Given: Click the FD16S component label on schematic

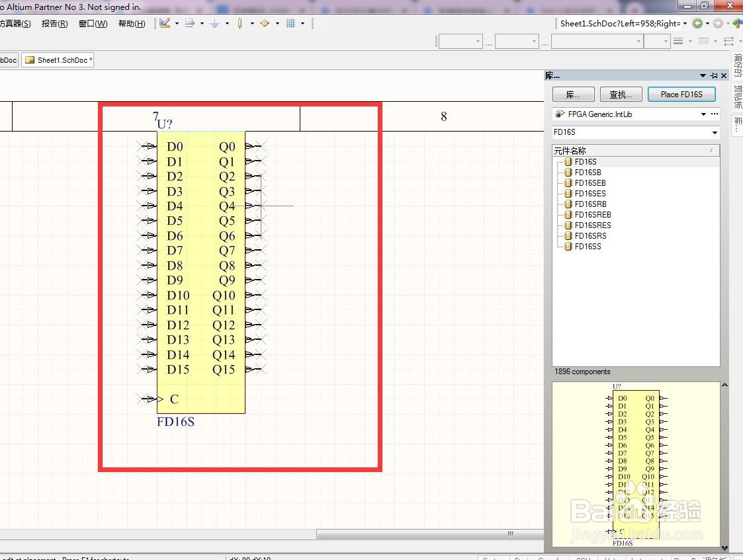Looking at the screenshot, I should pyautogui.click(x=176, y=421).
